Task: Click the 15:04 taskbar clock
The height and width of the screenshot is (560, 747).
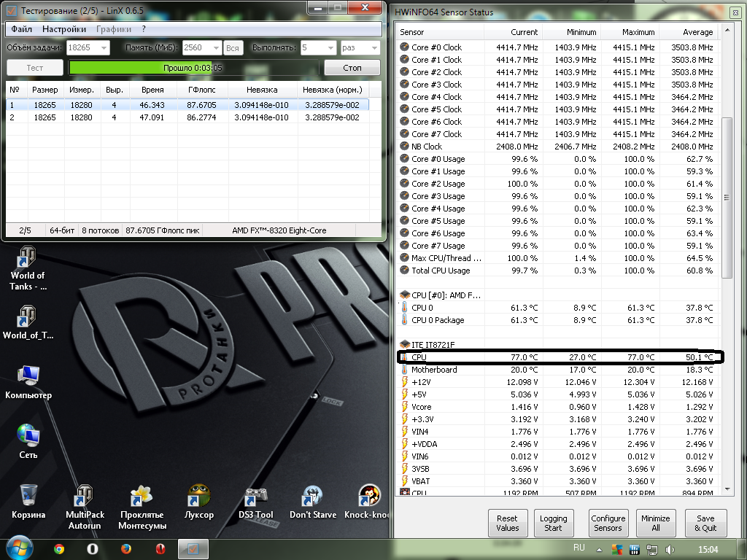Action: point(708,550)
